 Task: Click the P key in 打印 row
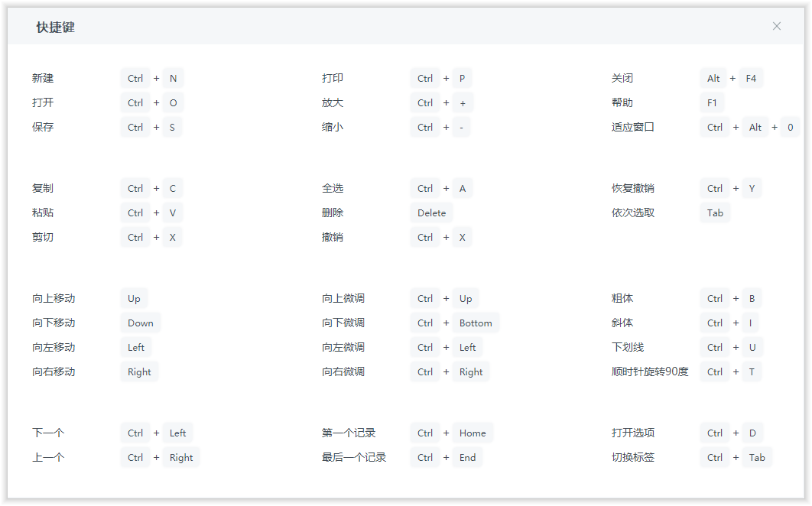click(462, 78)
